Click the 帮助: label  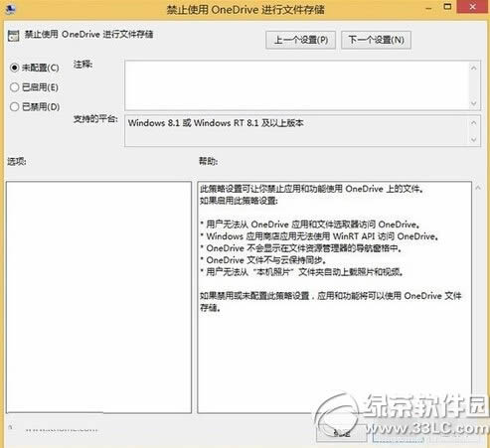coord(208,161)
